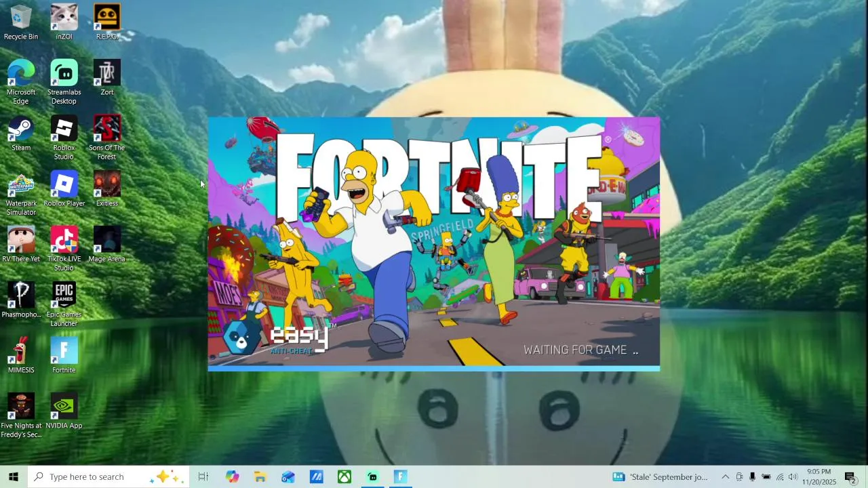
Task: Open the volume speaker tray icon
Action: click(x=793, y=476)
